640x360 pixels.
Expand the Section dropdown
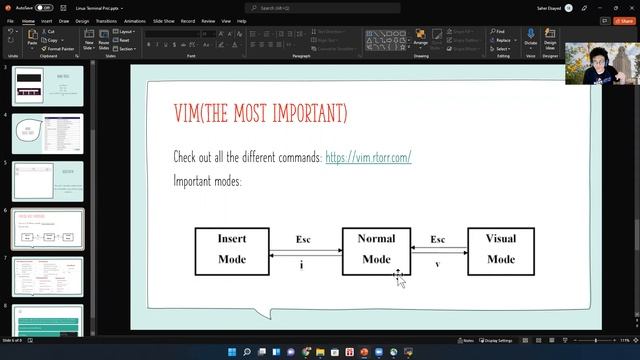click(x=124, y=49)
